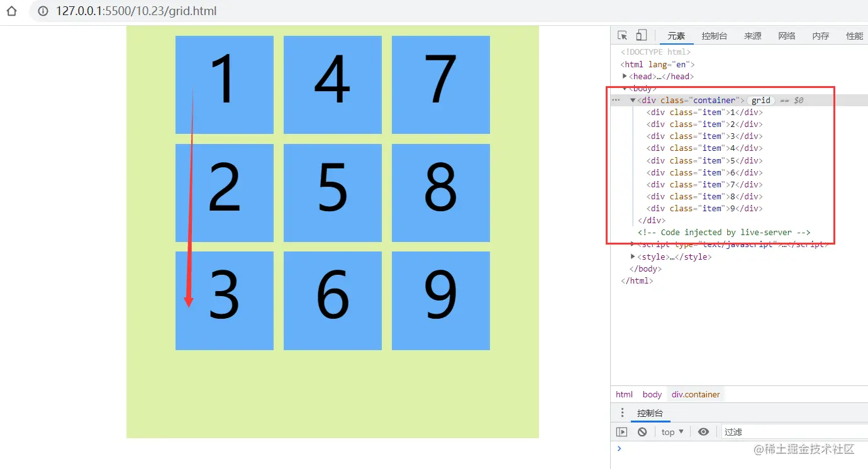
Task: Open the 内存 tab
Action: click(821, 36)
